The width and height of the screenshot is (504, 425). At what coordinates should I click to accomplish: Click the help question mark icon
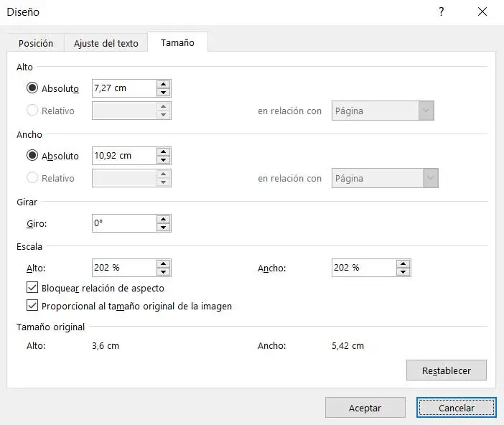[441, 11]
